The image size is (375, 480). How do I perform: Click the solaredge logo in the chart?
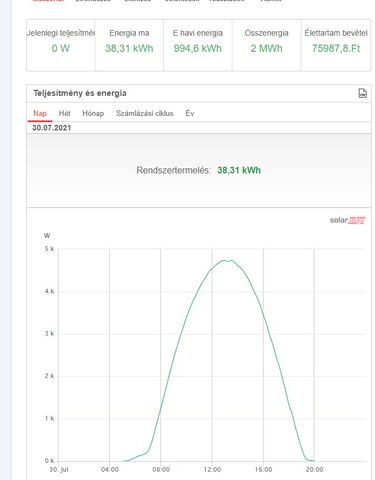(347, 220)
